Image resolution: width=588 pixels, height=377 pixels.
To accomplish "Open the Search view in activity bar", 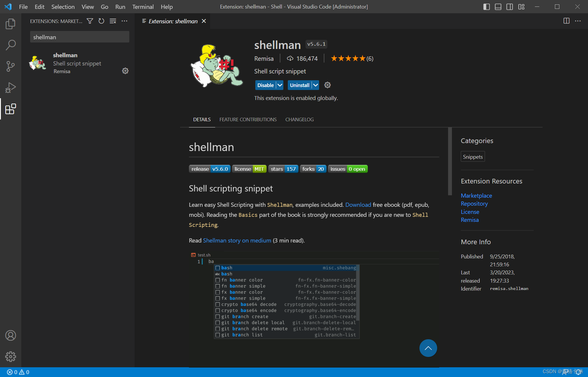I will pyautogui.click(x=11, y=45).
